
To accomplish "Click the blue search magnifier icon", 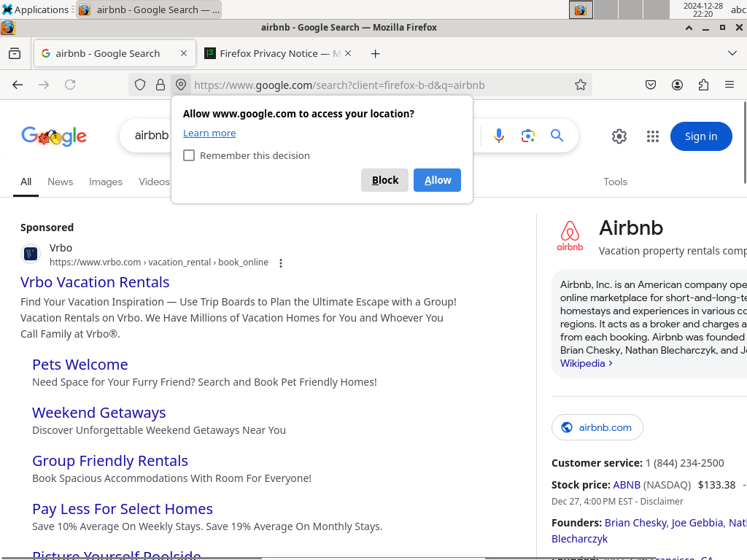I will click(557, 136).
